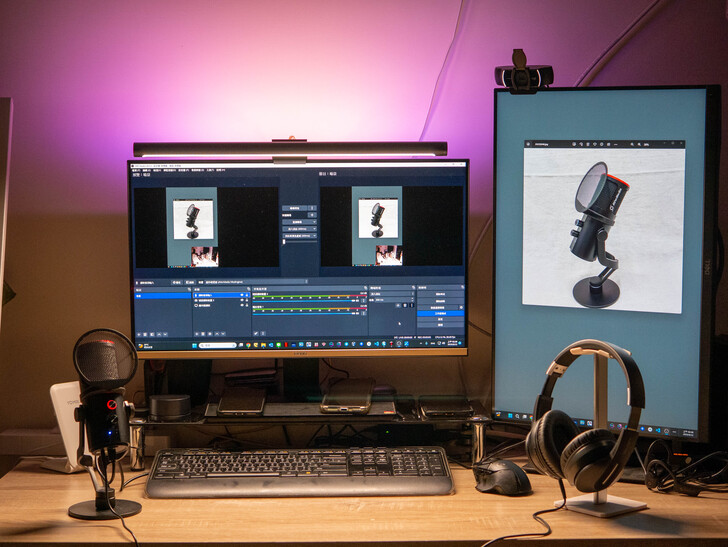This screenshot has height=547, width=728.
Task: Click the remove source icon under Sources list
Action: pos(203,334)
